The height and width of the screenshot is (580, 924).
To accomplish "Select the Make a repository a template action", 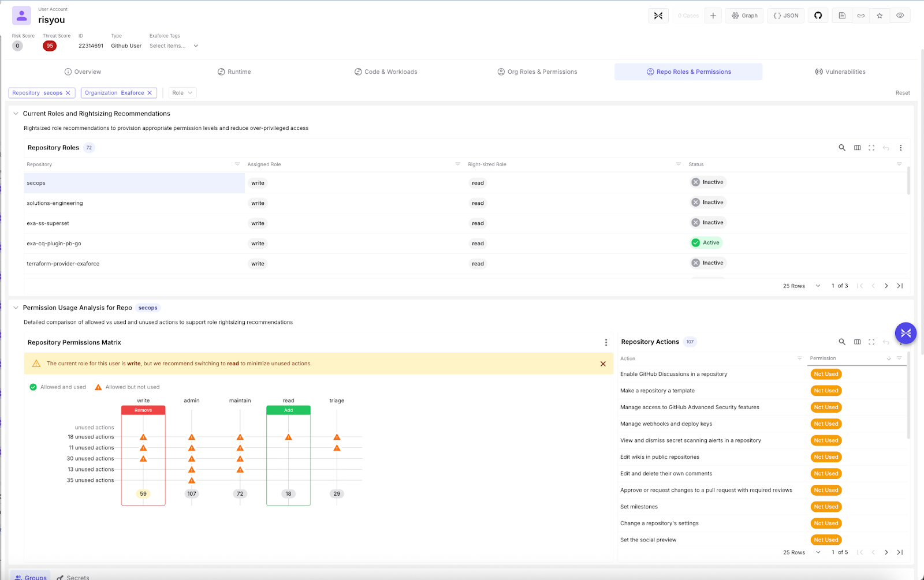I will click(x=657, y=391).
